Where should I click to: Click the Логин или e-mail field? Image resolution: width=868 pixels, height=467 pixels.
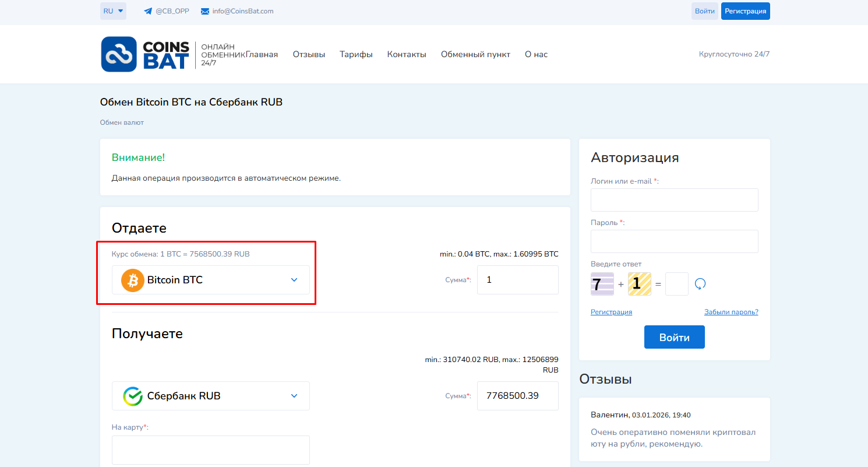pyautogui.click(x=674, y=200)
